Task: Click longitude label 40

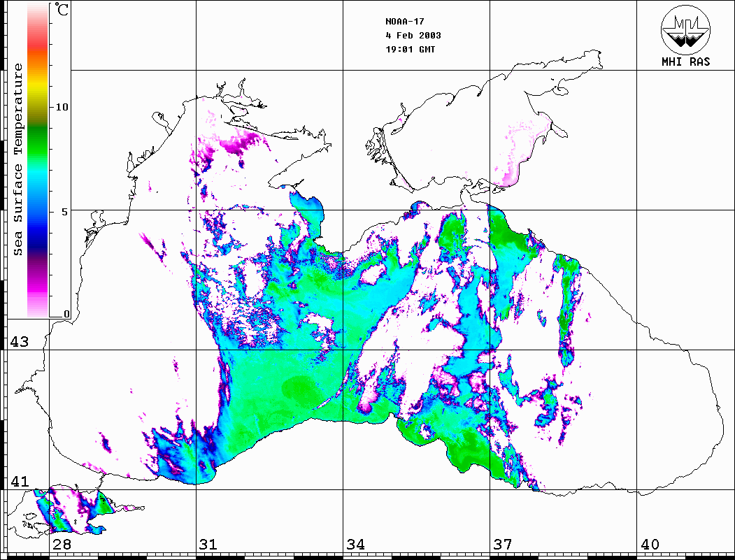Action: click(x=649, y=545)
